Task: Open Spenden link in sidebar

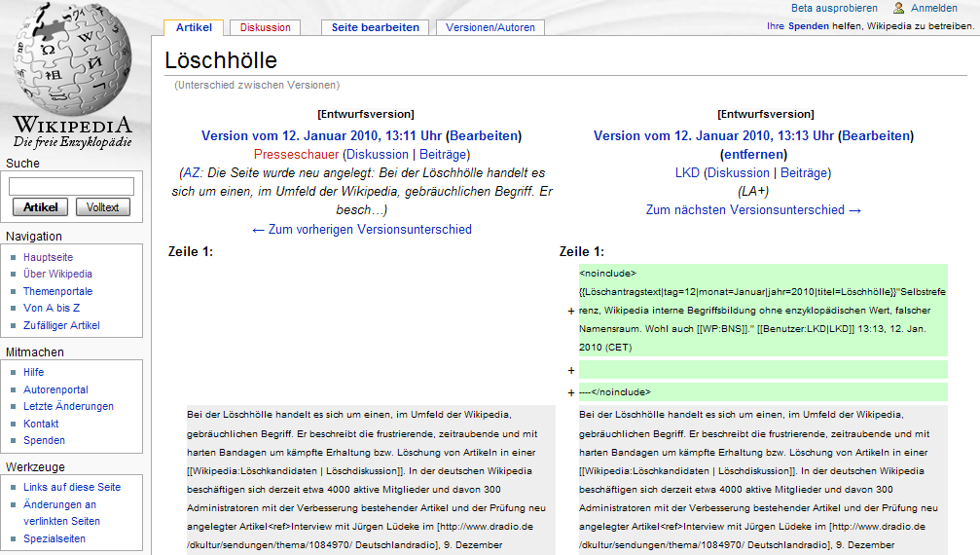Action: click(x=44, y=441)
